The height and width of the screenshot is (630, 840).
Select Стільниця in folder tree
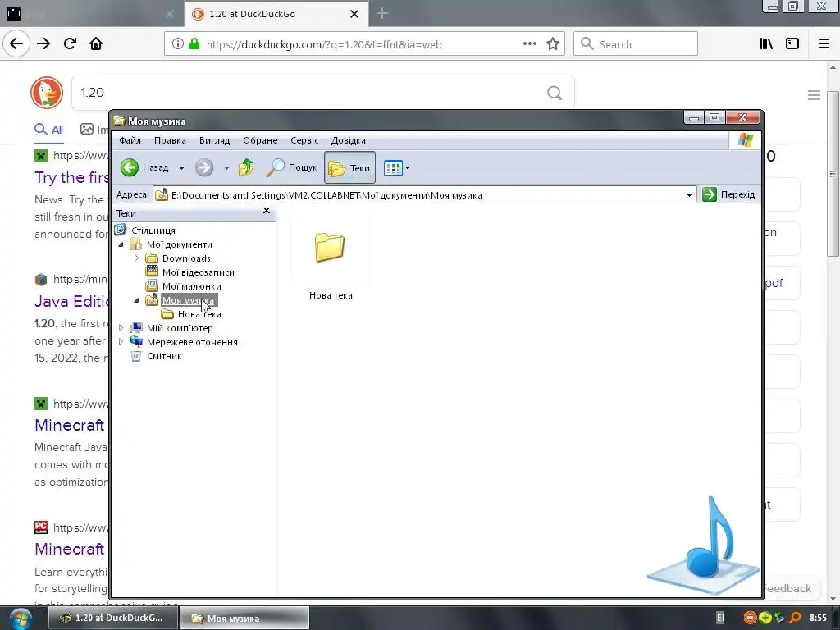pyautogui.click(x=153, y=231)
